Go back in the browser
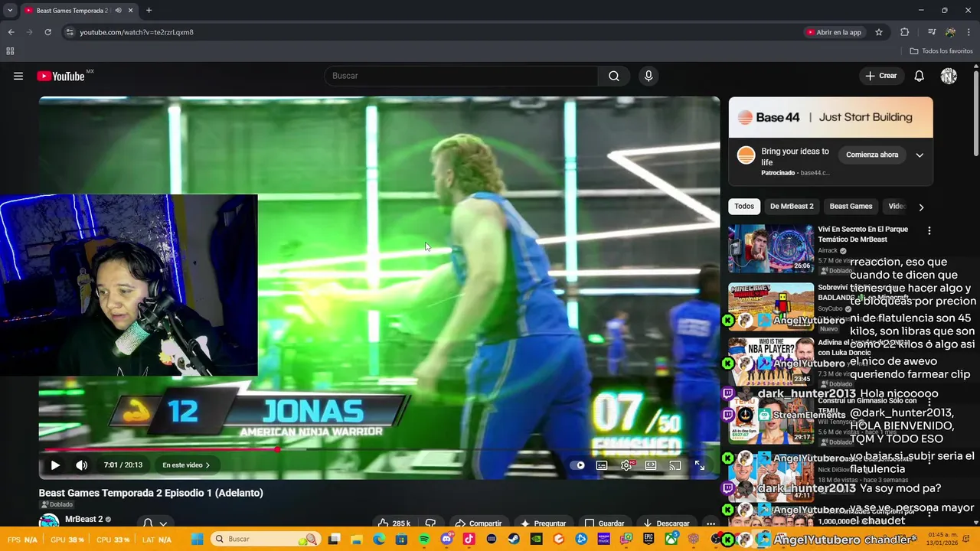Image resolution: width=980 pixels, height=551 pixels. [11, 32]
